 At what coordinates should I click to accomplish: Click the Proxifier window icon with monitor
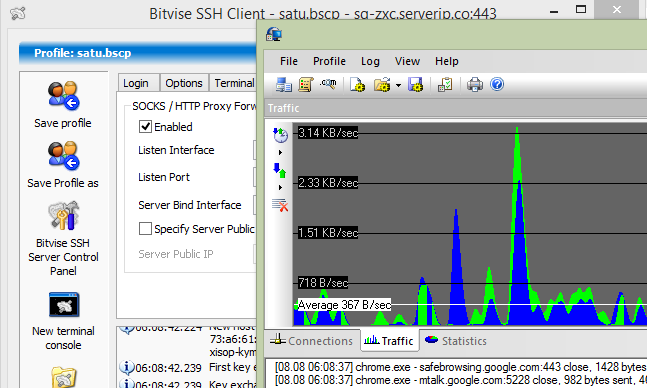[274, 34]
